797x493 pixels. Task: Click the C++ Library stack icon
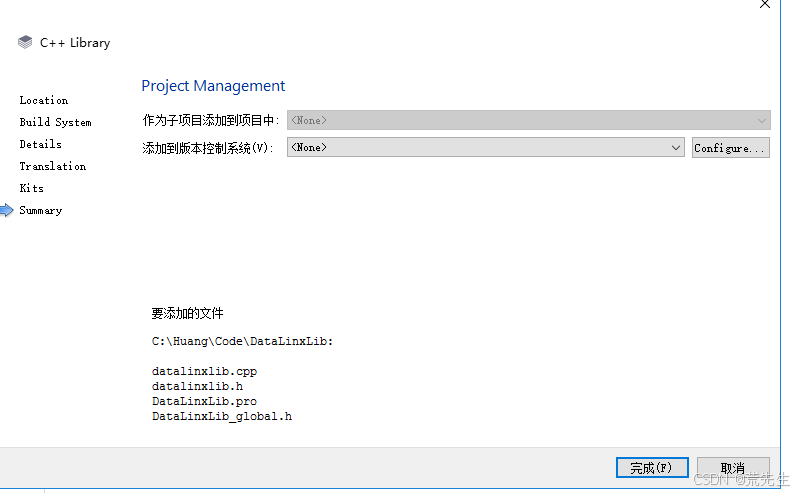click(25, 42)
